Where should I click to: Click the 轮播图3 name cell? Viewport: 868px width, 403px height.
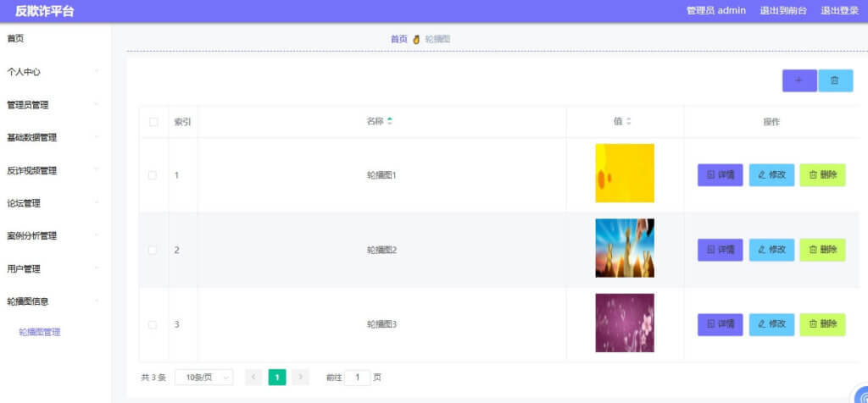coord(382,324)
